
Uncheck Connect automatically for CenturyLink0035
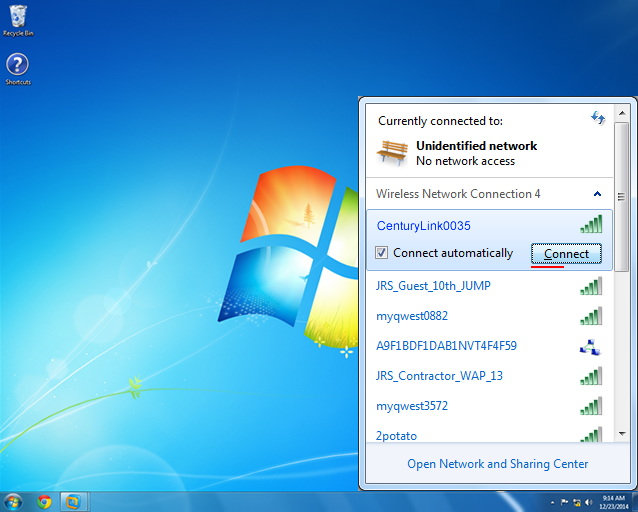(381, 253)
